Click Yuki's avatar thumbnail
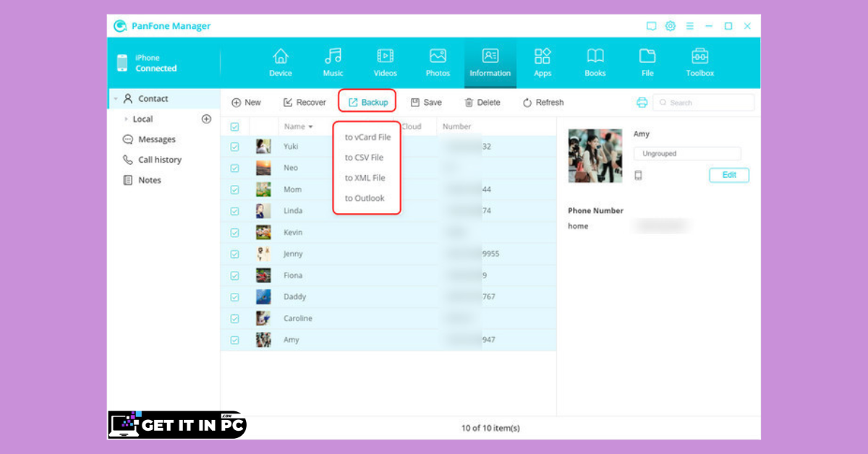The height and width of the screenshot is (454, 868). (x=263, y=146)
